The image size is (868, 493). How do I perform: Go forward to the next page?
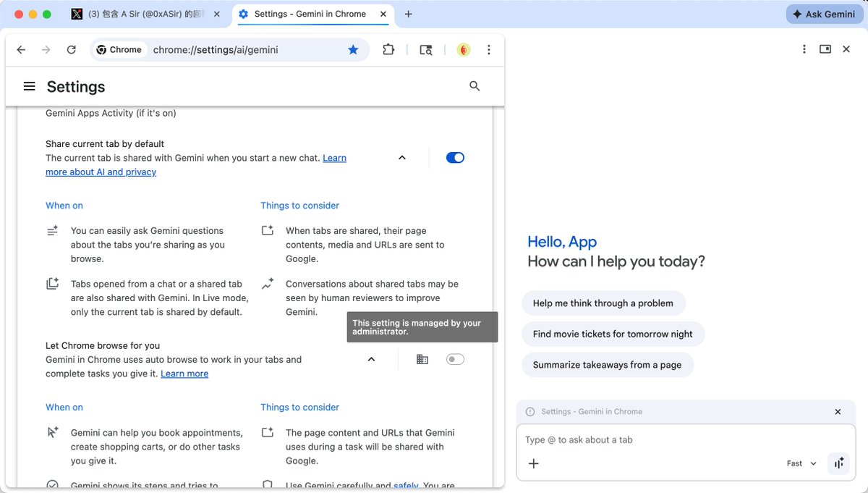click(x=46, y=50)
